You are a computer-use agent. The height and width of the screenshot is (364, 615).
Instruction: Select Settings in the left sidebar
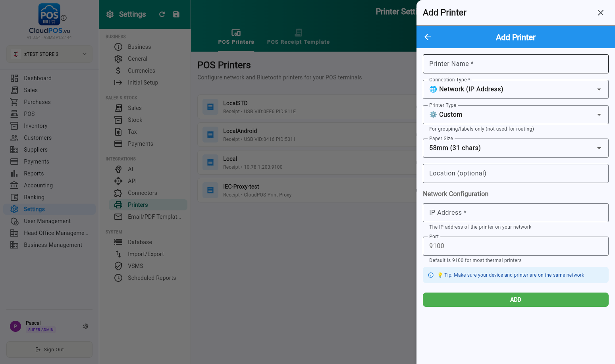tap(49, 209)
